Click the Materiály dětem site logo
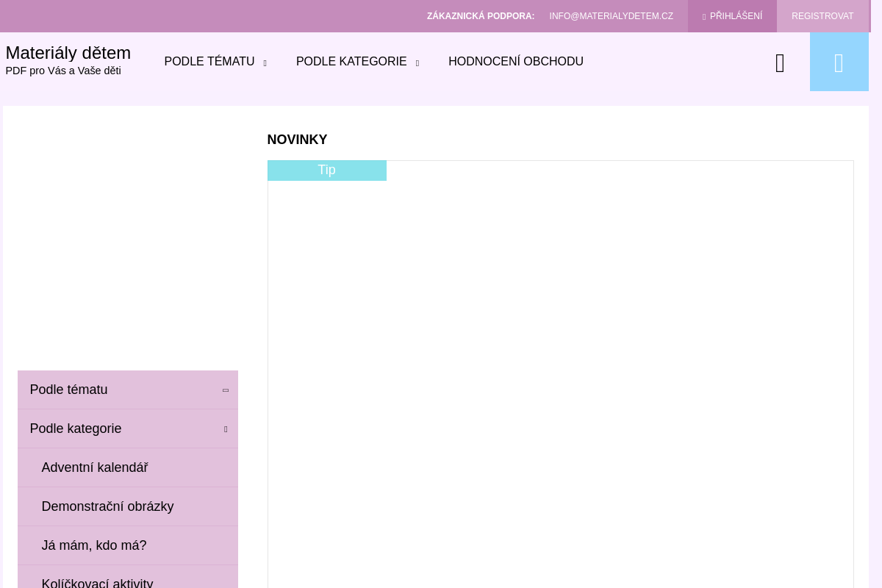Viewport: 882px width, 588px height. coord(68,53)
